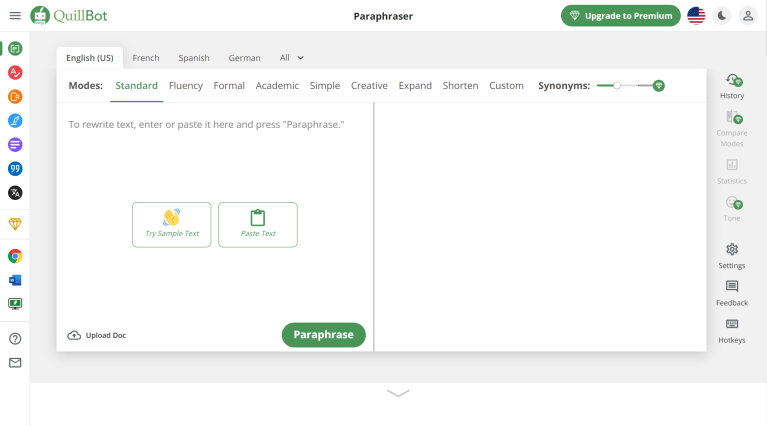Select the Simple mode

point(325,86)
